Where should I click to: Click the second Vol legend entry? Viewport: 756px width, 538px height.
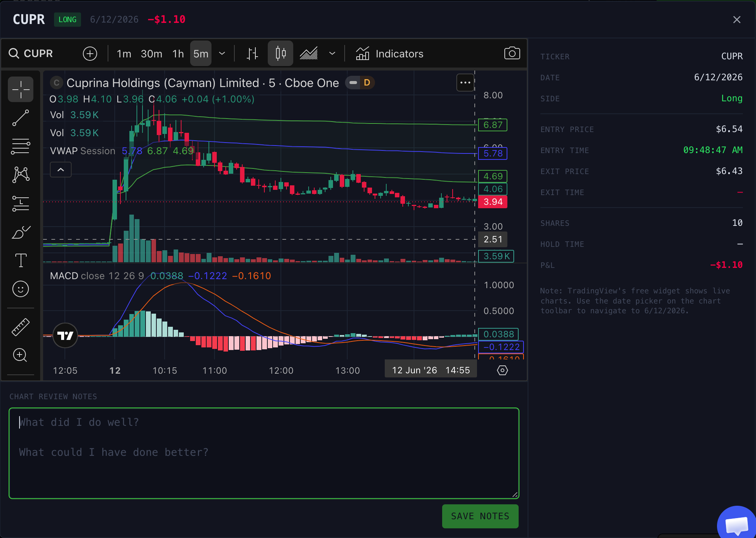point(74,133)
